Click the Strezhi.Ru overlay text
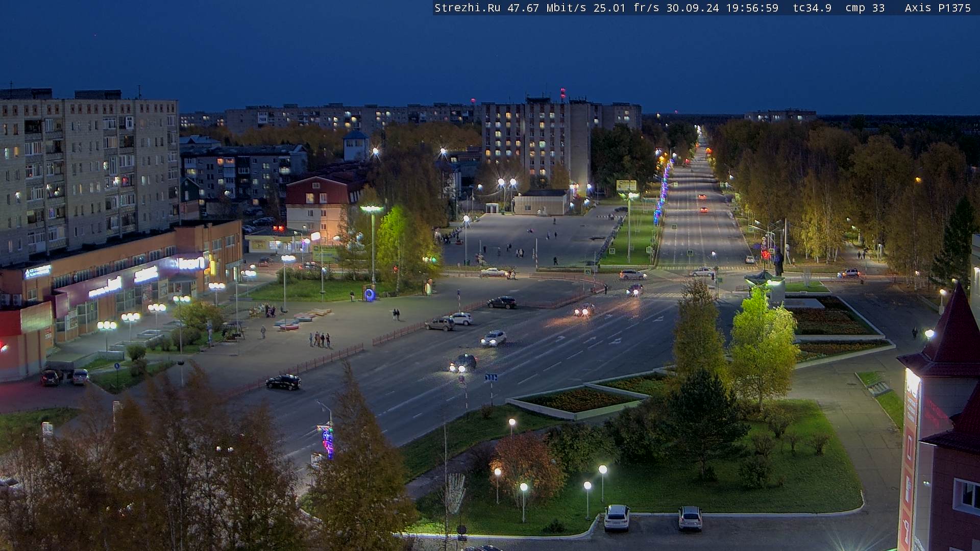 (x=468, y=8)
